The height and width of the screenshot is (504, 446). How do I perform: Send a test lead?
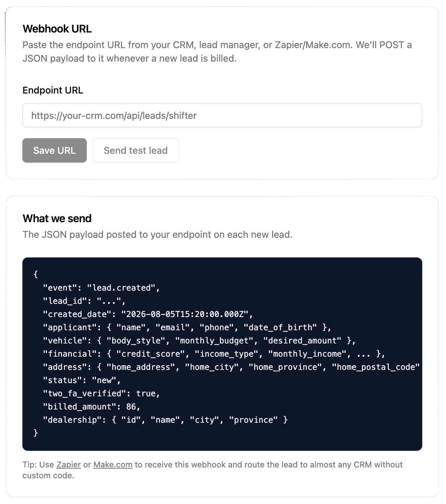pos(136,150)
